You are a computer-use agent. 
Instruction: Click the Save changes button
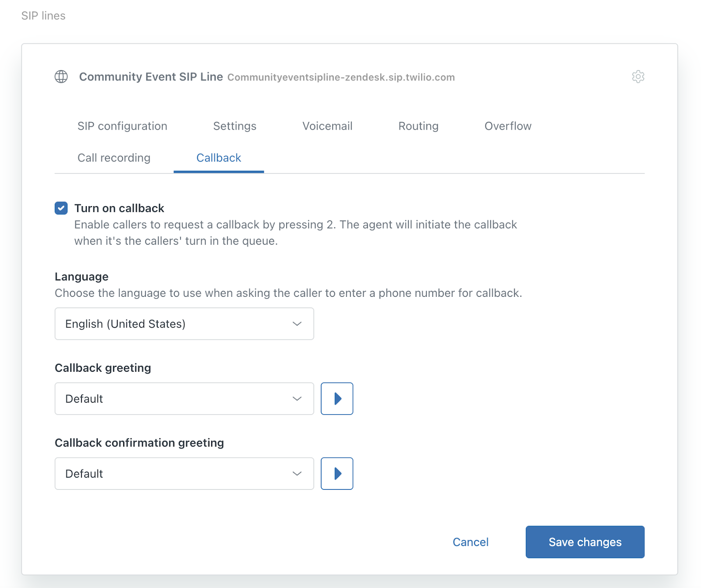coord(585,542)
